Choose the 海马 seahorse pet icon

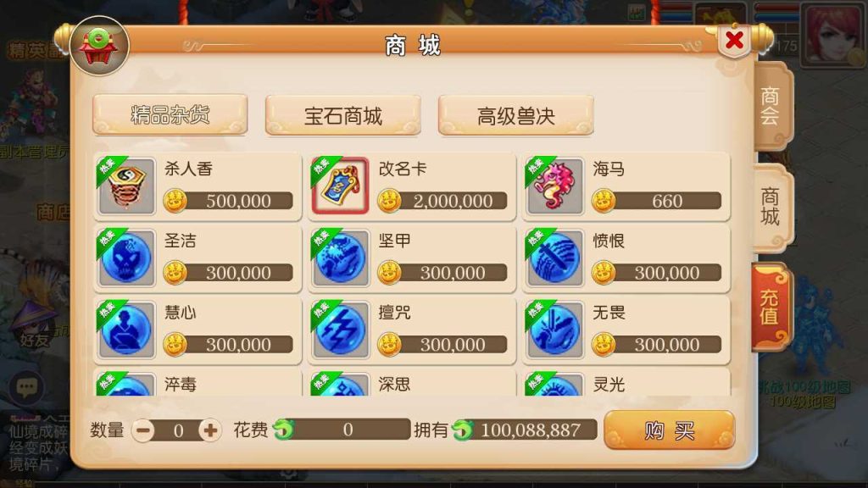pos(554,186)
